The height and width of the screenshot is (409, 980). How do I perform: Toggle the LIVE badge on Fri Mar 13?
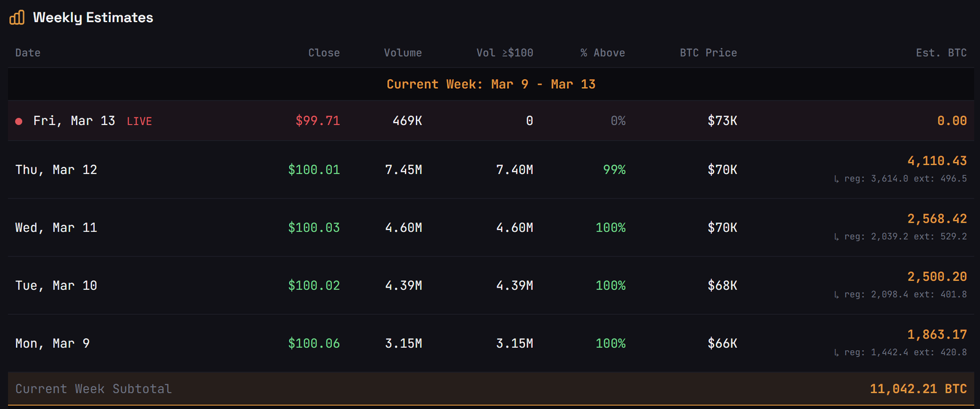[x=139, y=121]
